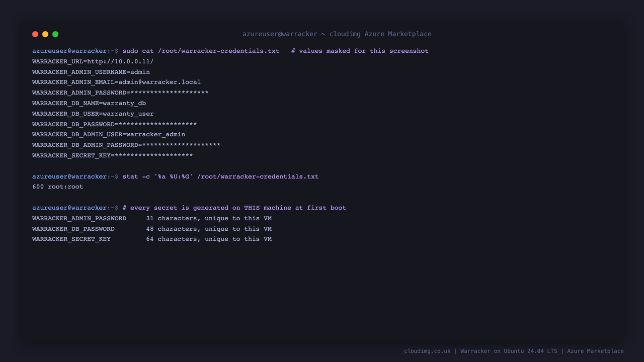
Task: Click the green maximize window dot
Action: coord(55,34)
